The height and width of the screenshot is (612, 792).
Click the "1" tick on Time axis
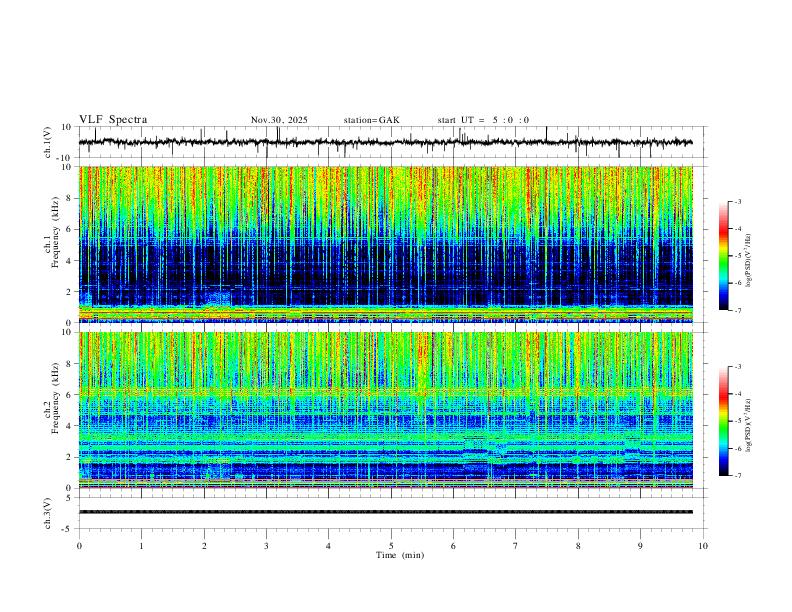141,546
